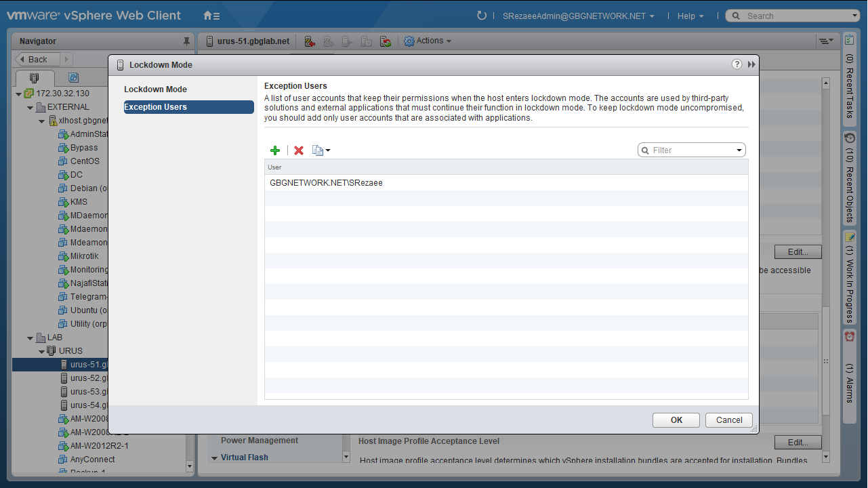Click the OK button
Image resolution: width=868 pixels, height=488 pixels.
click(676, 420)
